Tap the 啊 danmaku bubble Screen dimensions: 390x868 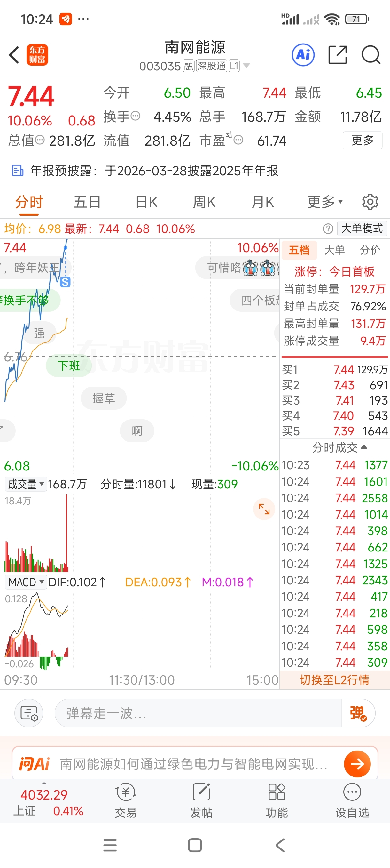tap(137, 430)
